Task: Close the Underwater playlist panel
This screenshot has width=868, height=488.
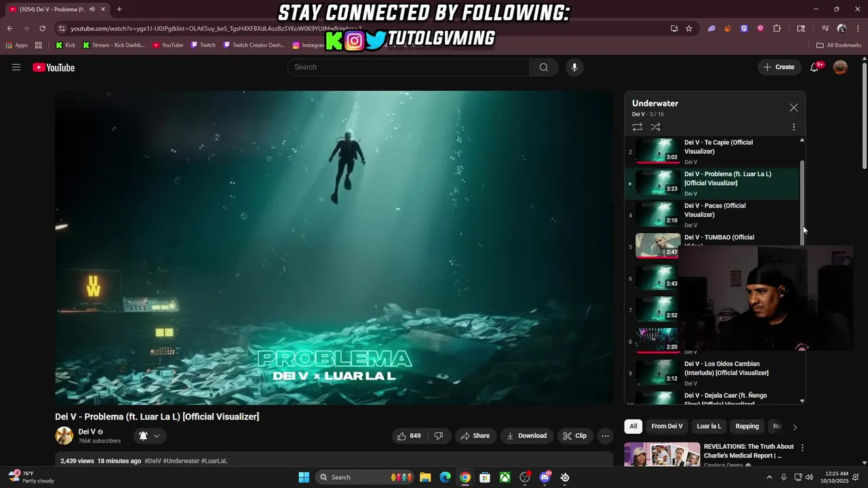Action: tap(793, 108)
